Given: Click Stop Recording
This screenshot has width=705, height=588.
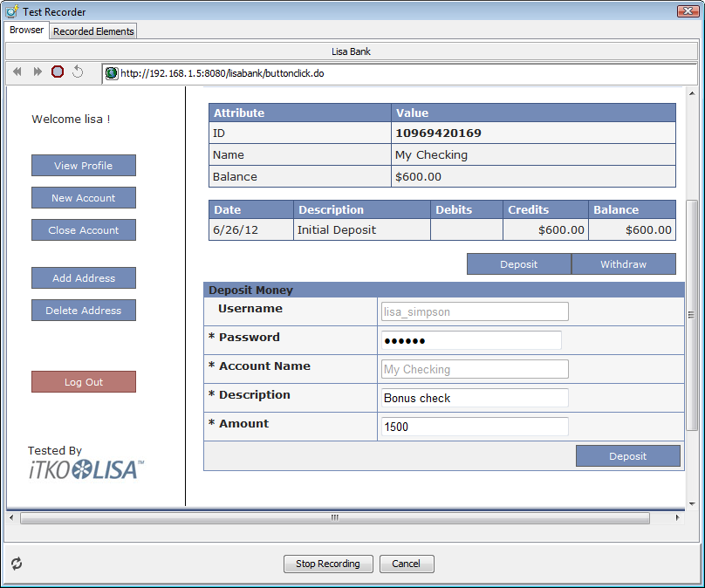Looking at the screenshot, I should (x=328, y=564).
